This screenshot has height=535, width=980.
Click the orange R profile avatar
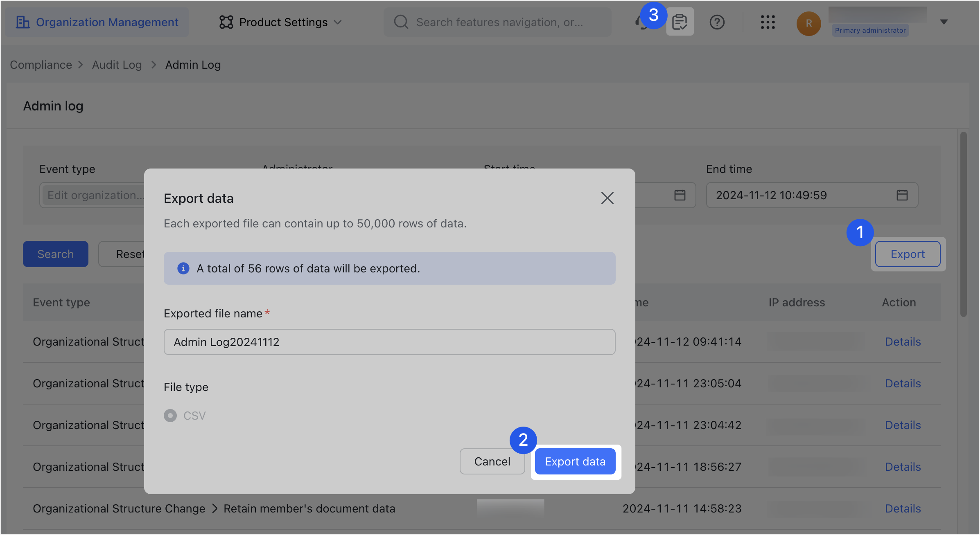808,23
